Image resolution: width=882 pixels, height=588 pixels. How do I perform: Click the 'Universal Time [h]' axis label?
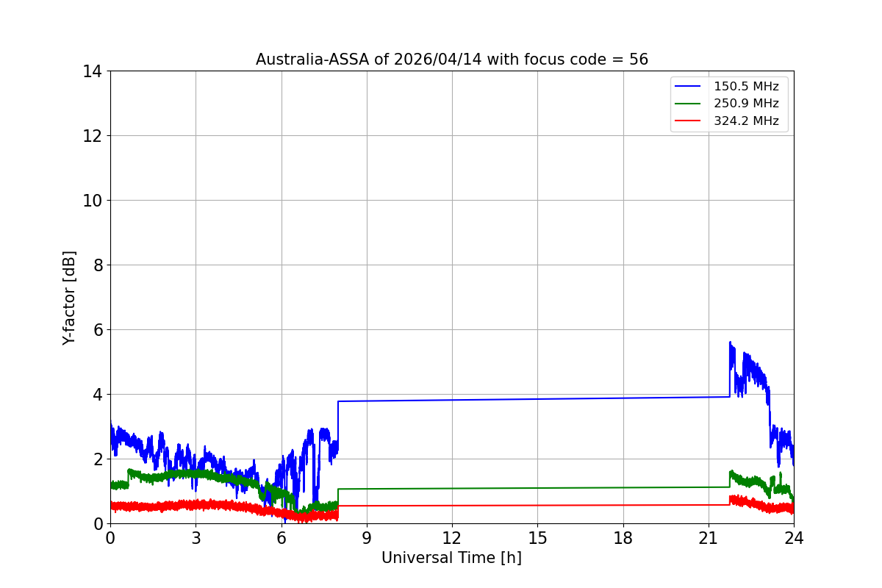pos(451,558)
